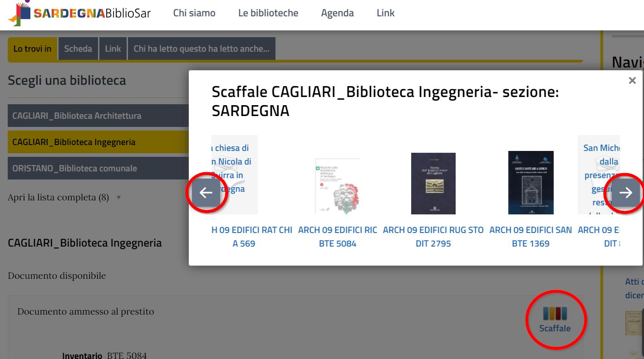
Task: Click the right arrow in shelf carousel
Action: 625,193
